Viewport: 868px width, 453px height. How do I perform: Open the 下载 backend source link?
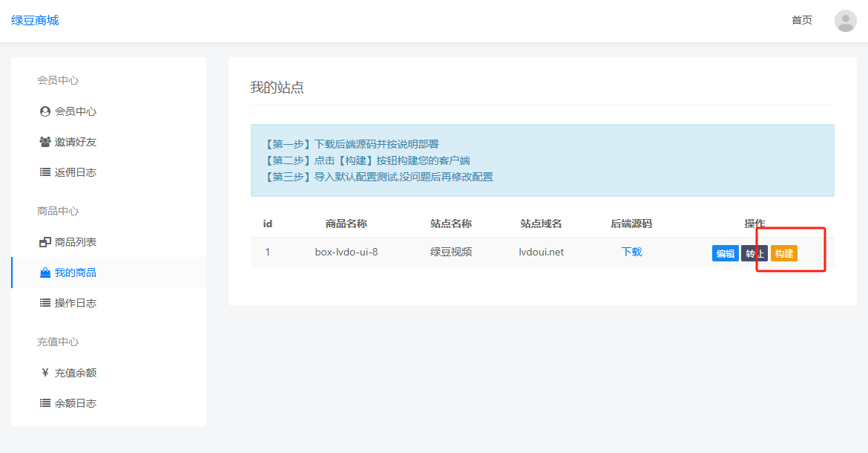tap(630, 252)
